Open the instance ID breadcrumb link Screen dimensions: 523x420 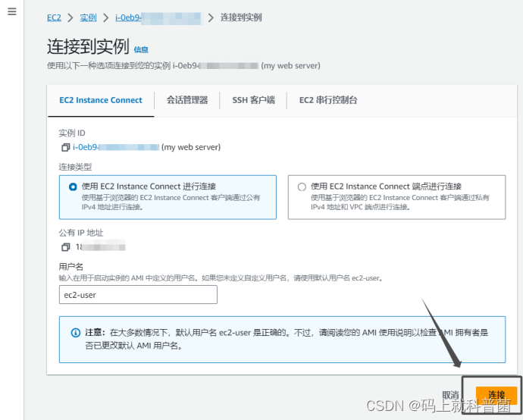158,17
